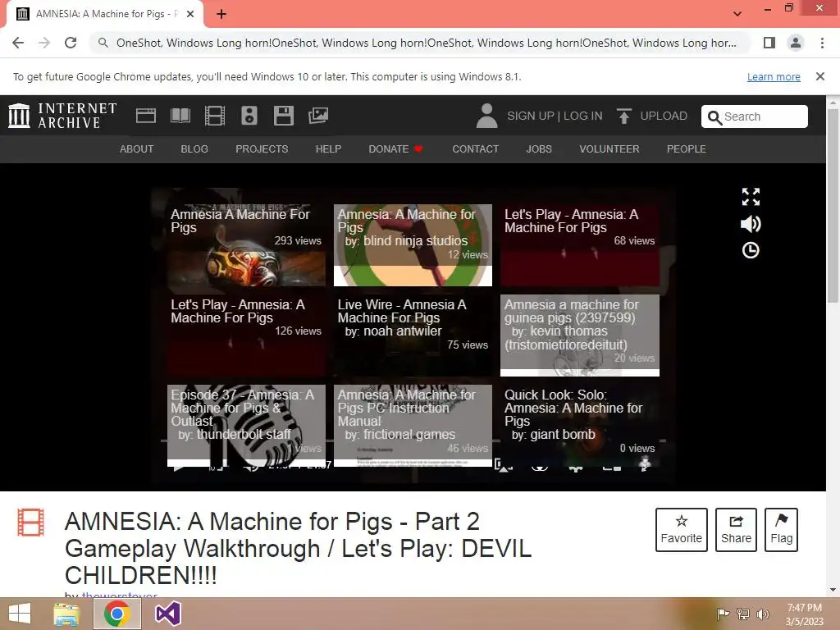Open PC Instruction Manual by frictional games
Screen dimensions: 840x630
click(x=413, y=426)
